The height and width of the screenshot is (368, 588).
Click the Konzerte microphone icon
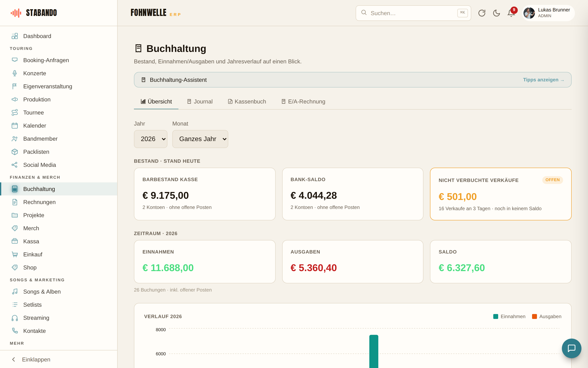14,73
